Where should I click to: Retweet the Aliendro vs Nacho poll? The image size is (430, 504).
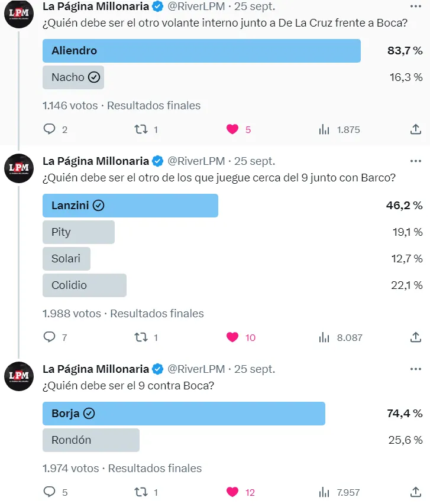pos(141,129)
